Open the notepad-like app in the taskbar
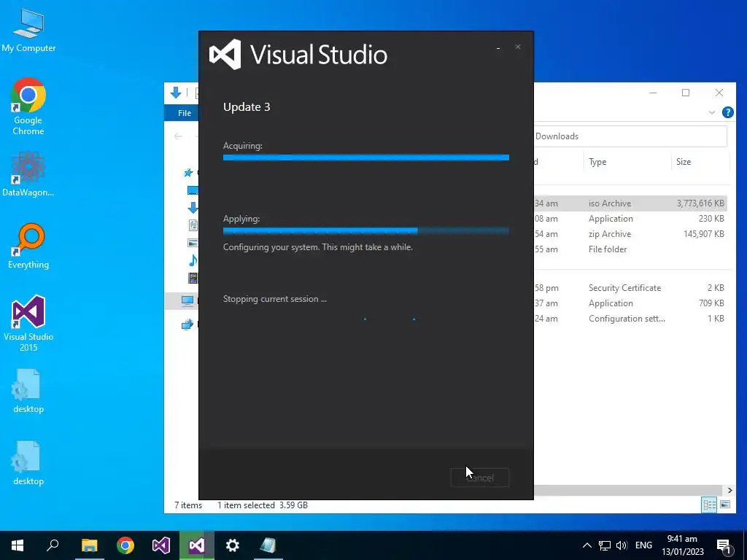Screen dimensions: 747x560 268,545
